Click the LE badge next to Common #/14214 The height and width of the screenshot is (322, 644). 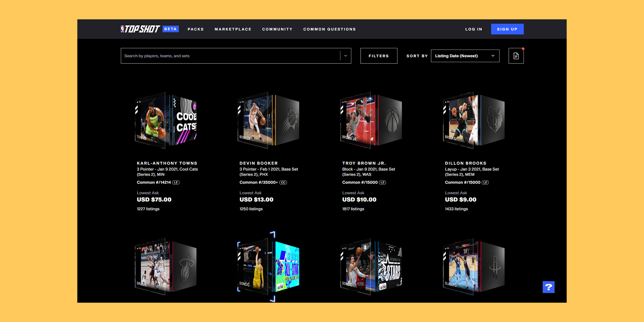[176, 182]
